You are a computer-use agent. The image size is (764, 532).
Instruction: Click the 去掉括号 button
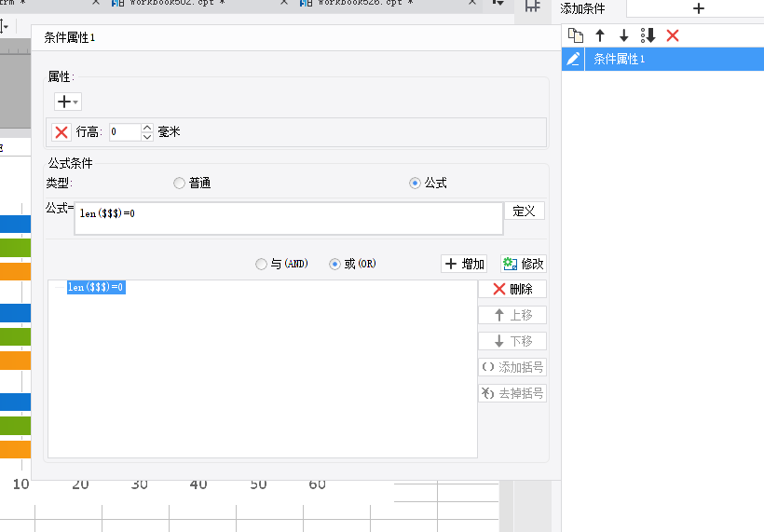click(512, 393)
